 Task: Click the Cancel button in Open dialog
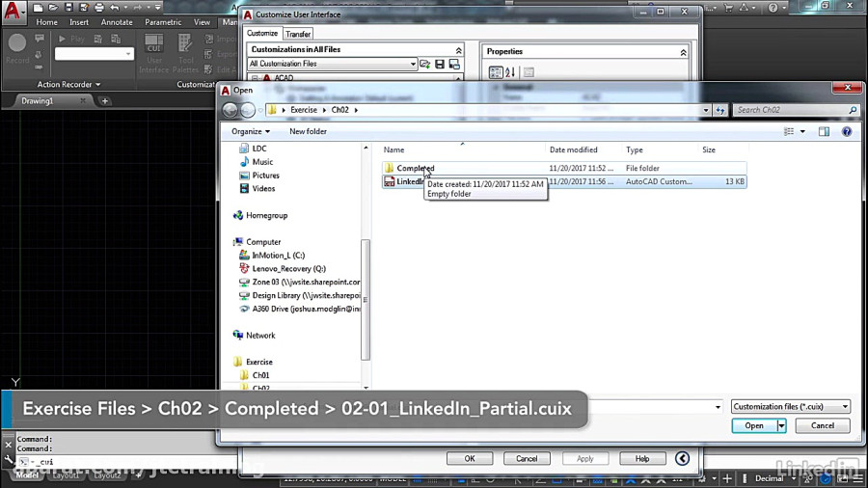click(822, 425)
